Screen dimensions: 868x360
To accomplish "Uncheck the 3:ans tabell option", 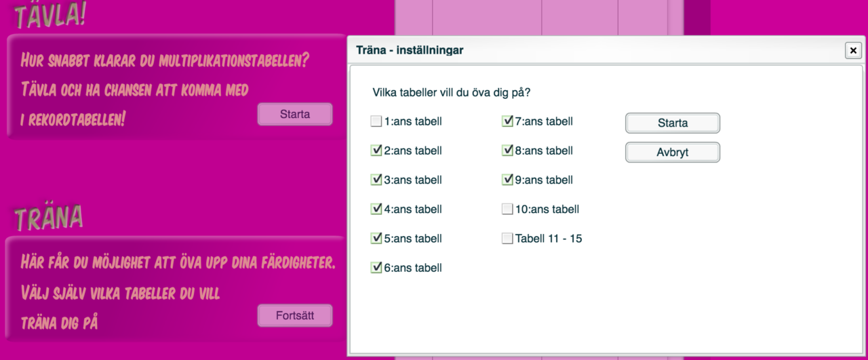I will (x=376, y=180).
